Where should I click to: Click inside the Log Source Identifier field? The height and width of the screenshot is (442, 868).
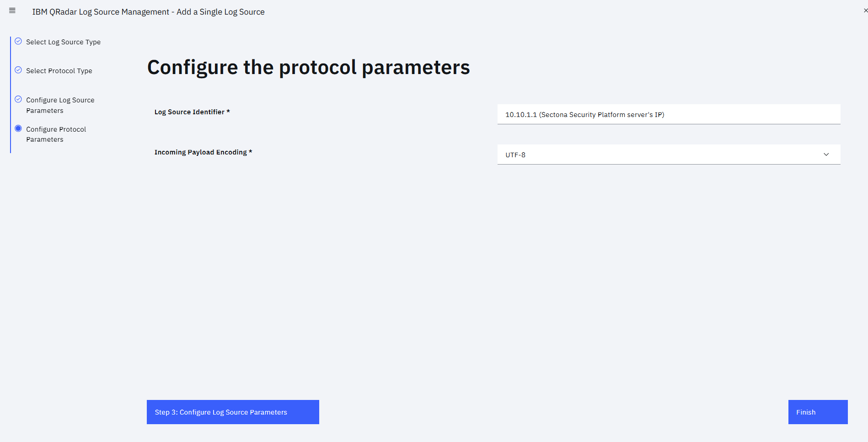(x=668, y=114)
